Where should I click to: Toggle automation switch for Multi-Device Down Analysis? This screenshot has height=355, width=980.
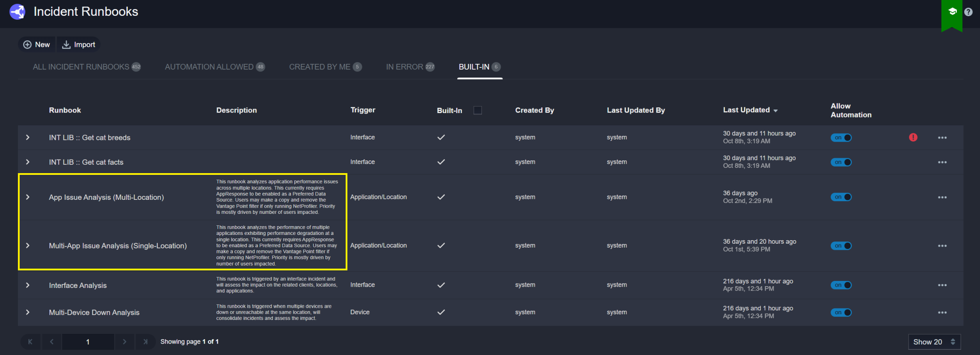coord(841,312)
